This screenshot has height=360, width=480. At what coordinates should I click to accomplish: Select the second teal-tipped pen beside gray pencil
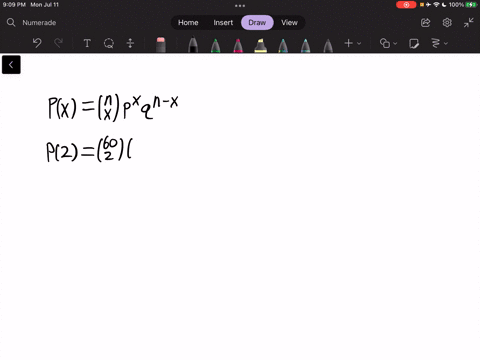coord(305,45)
